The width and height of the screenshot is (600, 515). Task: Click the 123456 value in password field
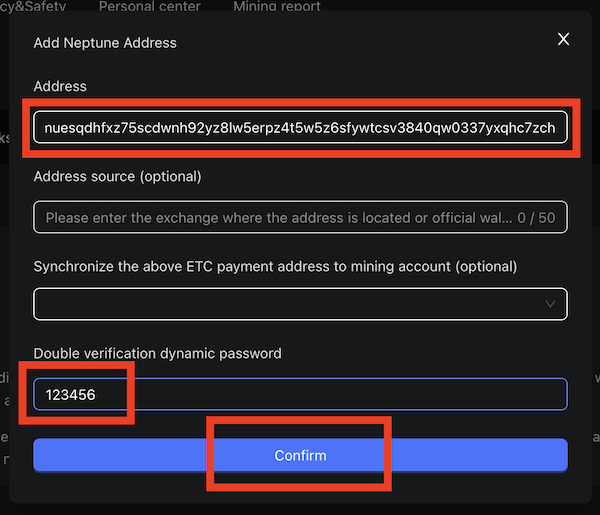[x=72, y=395]
